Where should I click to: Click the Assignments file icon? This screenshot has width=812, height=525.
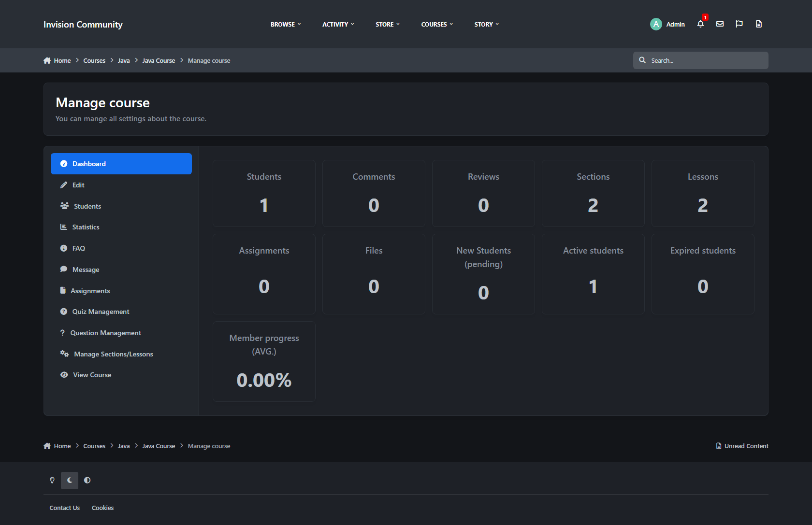tap(63, 290)
